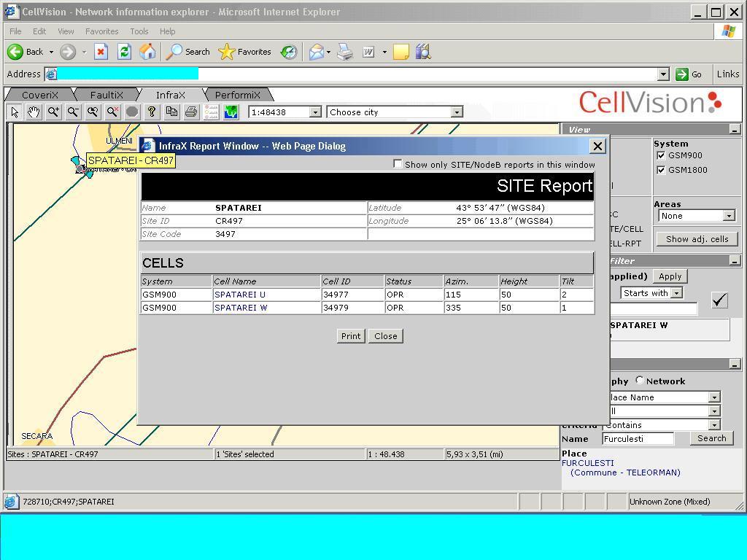Collapse the Filter panel
The width and height of the screenshot is (747, 560).
pyautogui.click(x=735, y=261)
